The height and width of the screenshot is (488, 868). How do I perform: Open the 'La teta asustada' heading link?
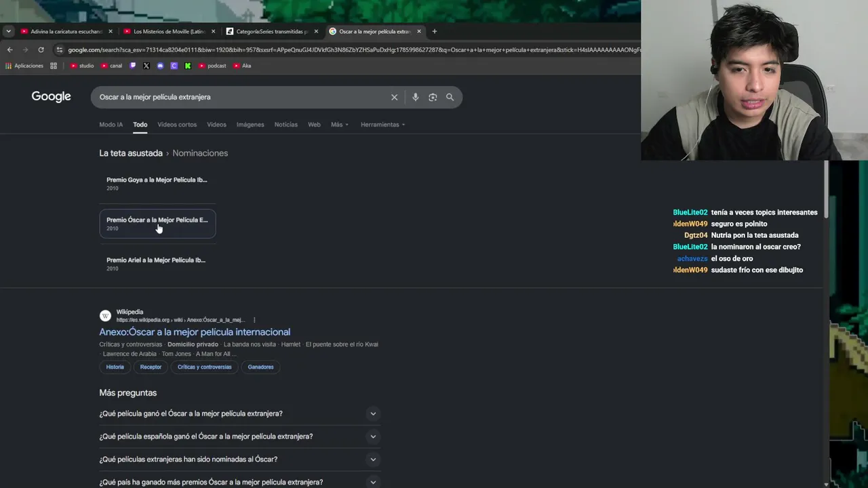coord(131,153)
